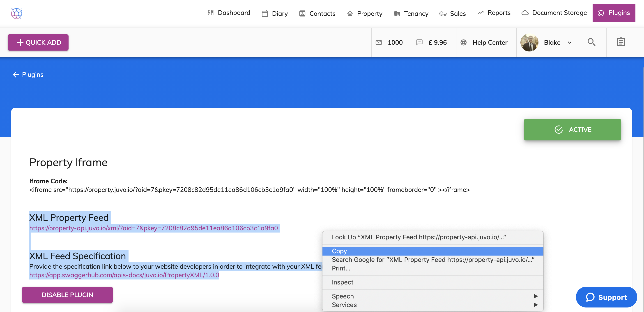Image resolution: width=644 pixels, height=312 pixels.
Task: Expand the Services submenu arrow
Action: [x=536, y=305]
